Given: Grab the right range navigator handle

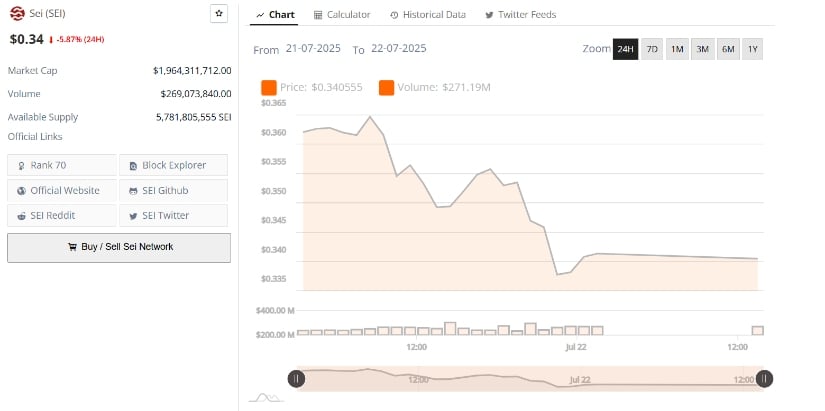Looking at the screenshot, I should [x=764, y=378].
